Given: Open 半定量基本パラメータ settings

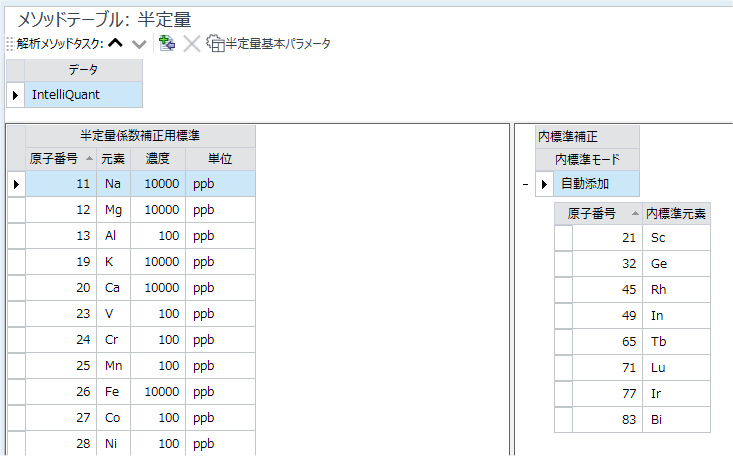Looking at the screenshot, I should [x=268, y=43].
